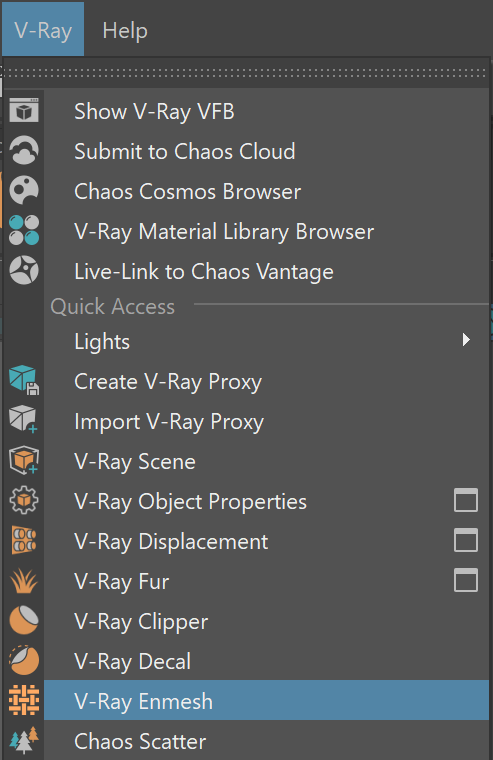Click the Chaos Cosmos Browser palette icon

pos(24,190)
